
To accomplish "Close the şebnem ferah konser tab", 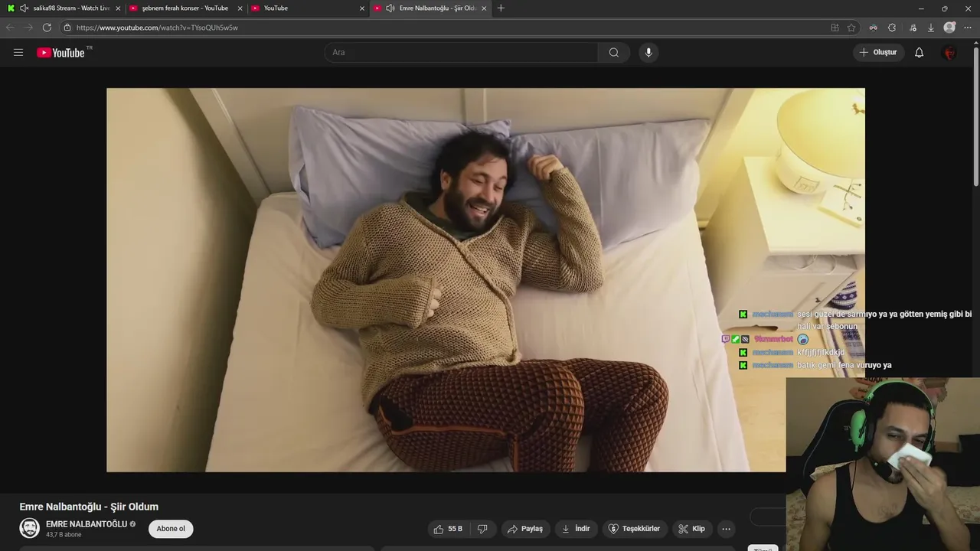I will pos(240,8).
